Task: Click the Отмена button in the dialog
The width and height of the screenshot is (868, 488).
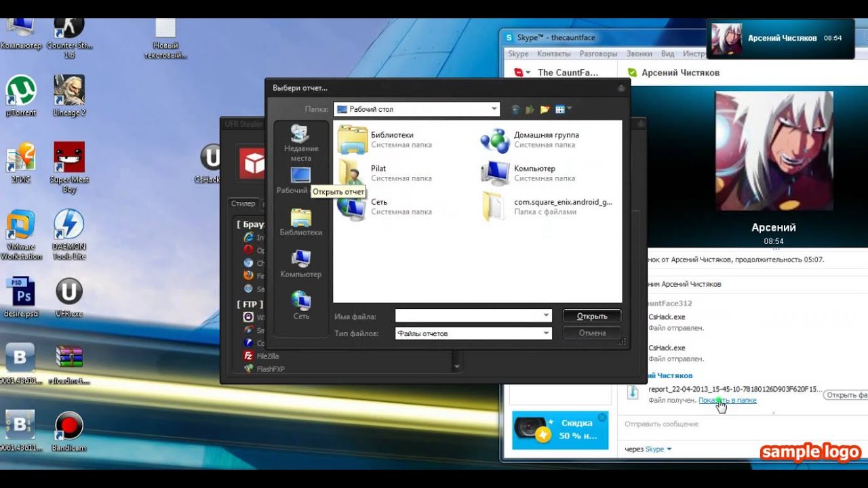Action: (x=592, y=333)
